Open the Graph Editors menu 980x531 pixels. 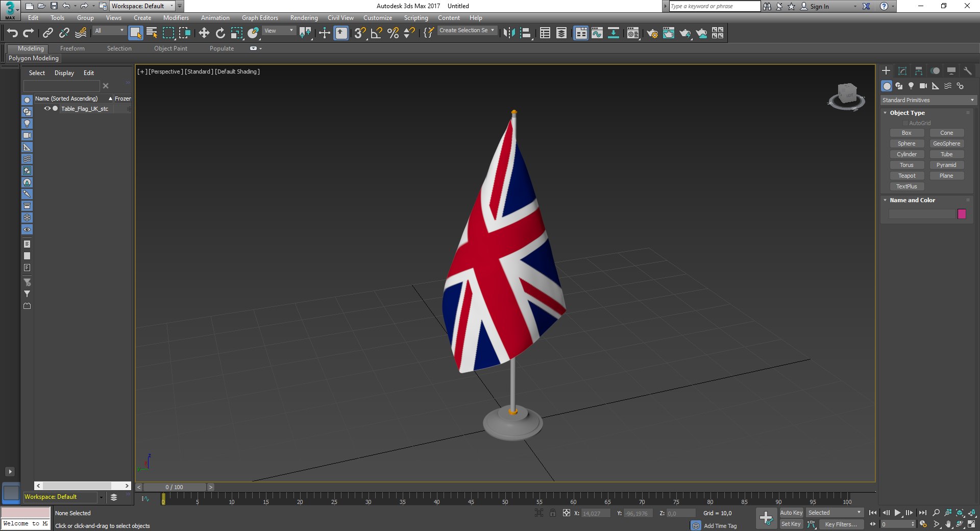tap(260, 18)
